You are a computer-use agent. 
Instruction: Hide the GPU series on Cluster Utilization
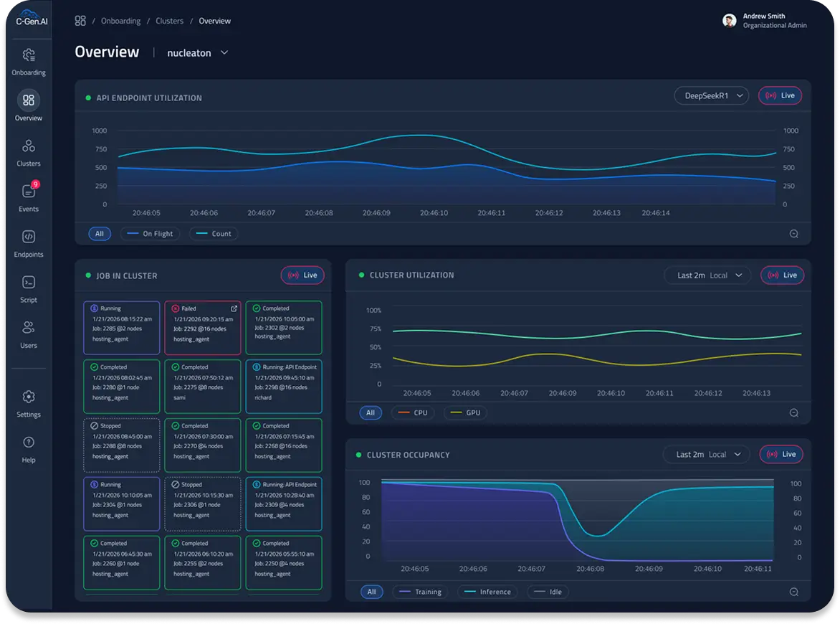pos(464,412)
